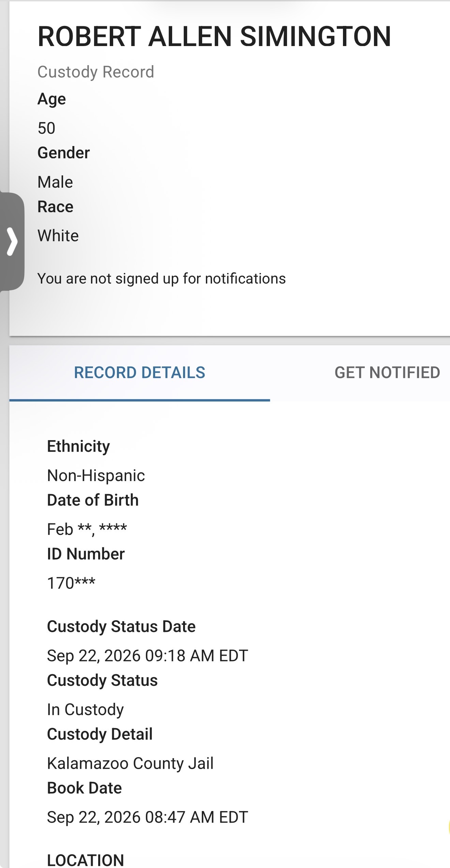Click the Kalamazoo County Jail custody detail

131,763
